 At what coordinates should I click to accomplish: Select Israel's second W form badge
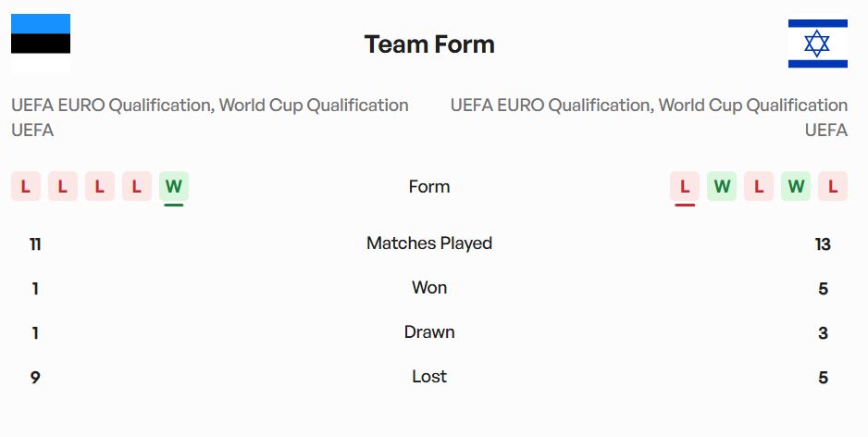tap(796, 186)
